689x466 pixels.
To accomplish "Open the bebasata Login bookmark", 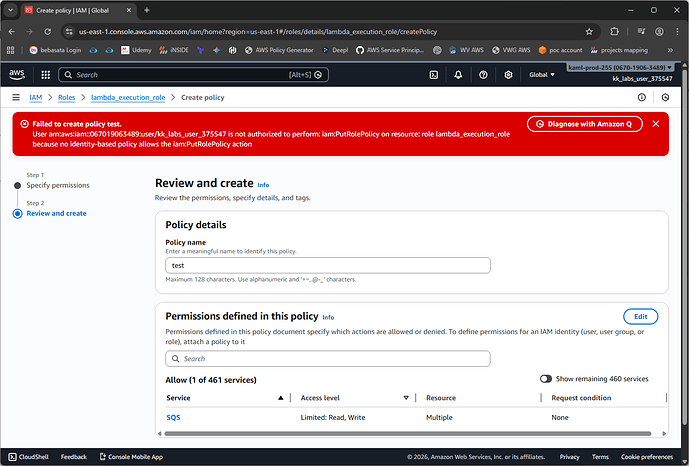I will pyautogui.click(x=55, y=50).
